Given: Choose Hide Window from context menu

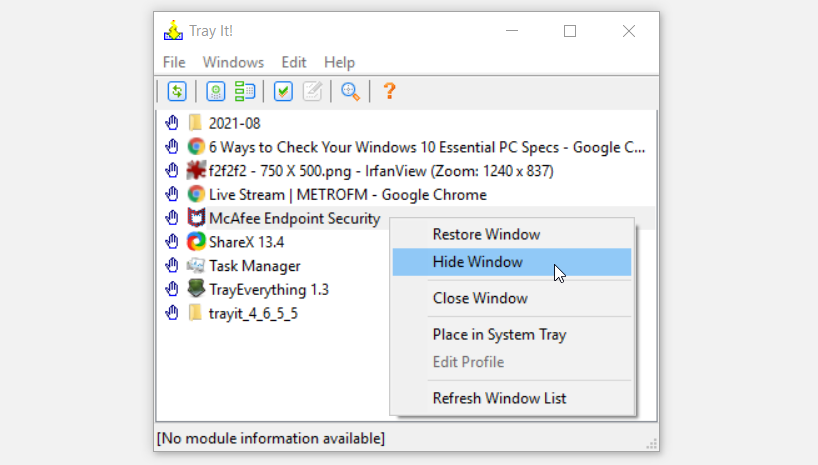Looking at the screenshot, I should (x=511, y=262).
